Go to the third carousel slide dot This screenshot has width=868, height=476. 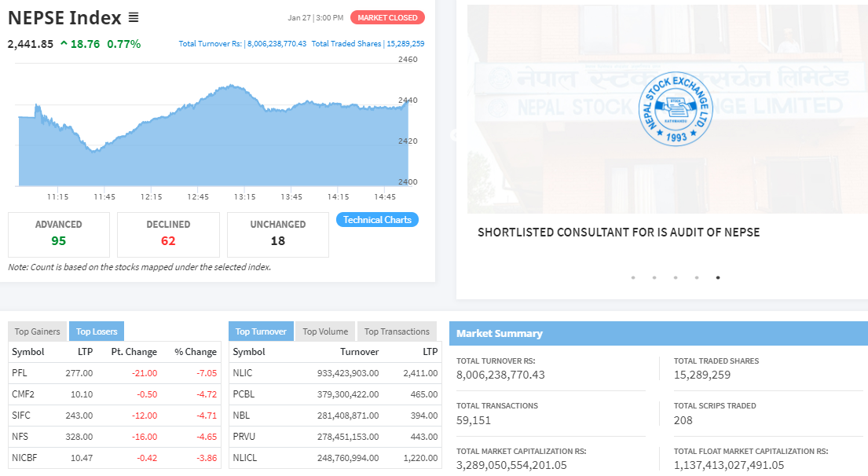(676, 277)
